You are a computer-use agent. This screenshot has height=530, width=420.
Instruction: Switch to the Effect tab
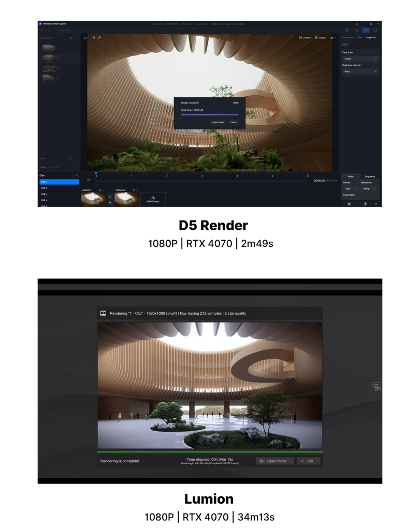tap(360, 37)
